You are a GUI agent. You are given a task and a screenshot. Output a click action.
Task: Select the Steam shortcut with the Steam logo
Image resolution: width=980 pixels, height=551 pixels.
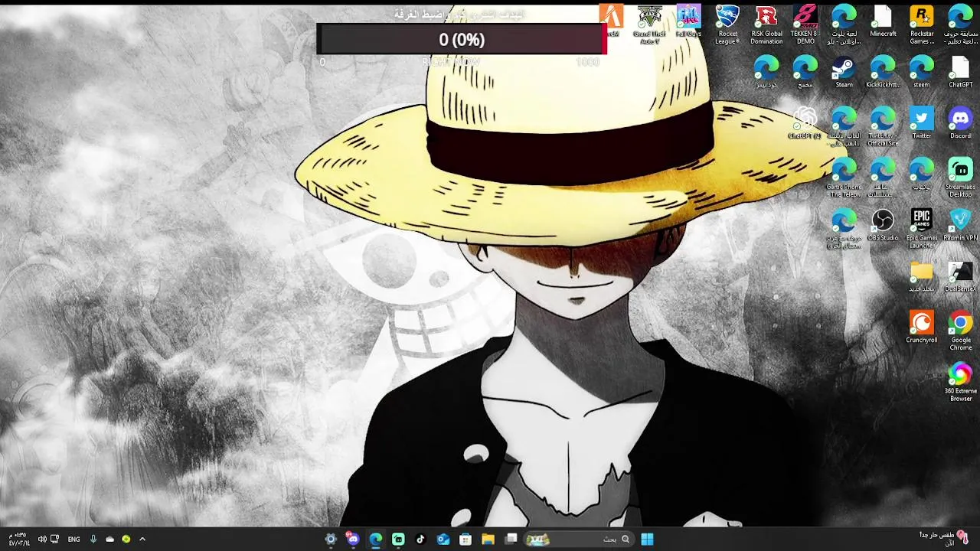coord(844,72)
